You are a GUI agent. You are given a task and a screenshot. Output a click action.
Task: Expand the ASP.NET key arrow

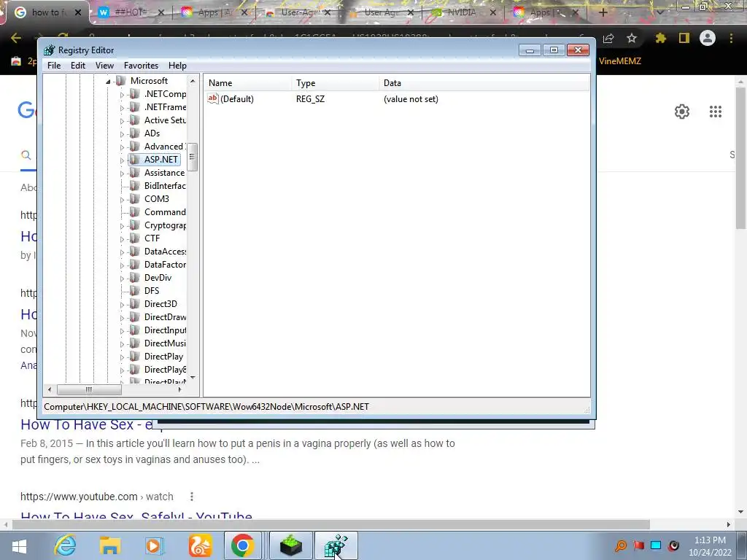click(122, 160)
